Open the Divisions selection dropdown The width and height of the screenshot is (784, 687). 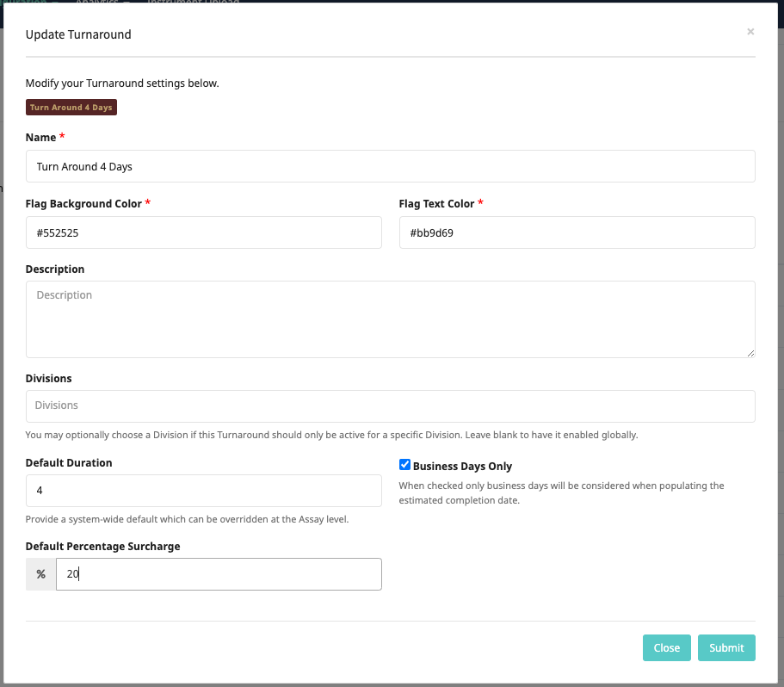390,405
